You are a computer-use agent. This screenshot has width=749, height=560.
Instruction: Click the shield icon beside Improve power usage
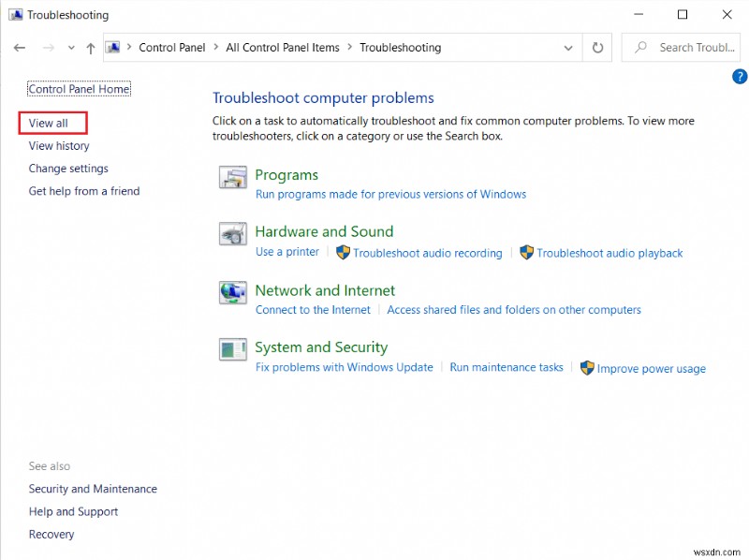(x=588, y=368)
